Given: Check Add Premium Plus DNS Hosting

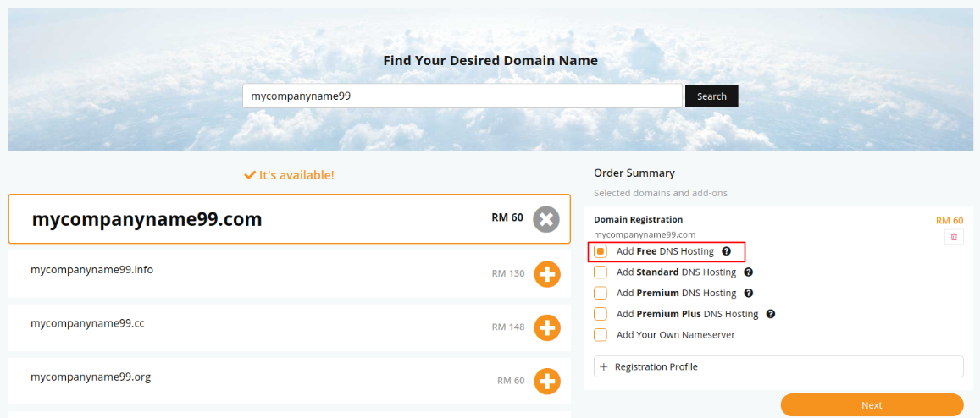Looking at the screenshot, I should point(601,314).
